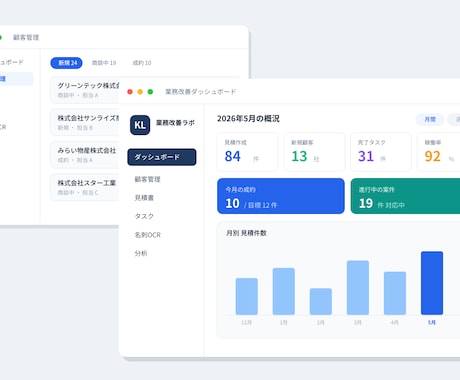Open the green 進行中の案件 card
This screenshot has width=460, height=380.
pos(405,196)
